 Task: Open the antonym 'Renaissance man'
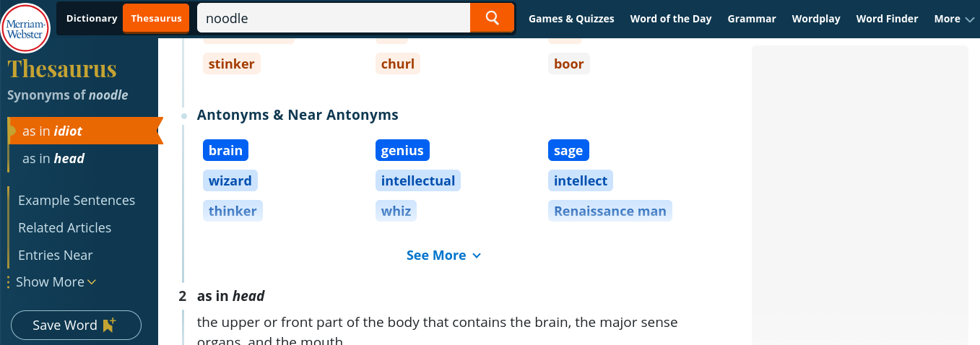[610, 211]
